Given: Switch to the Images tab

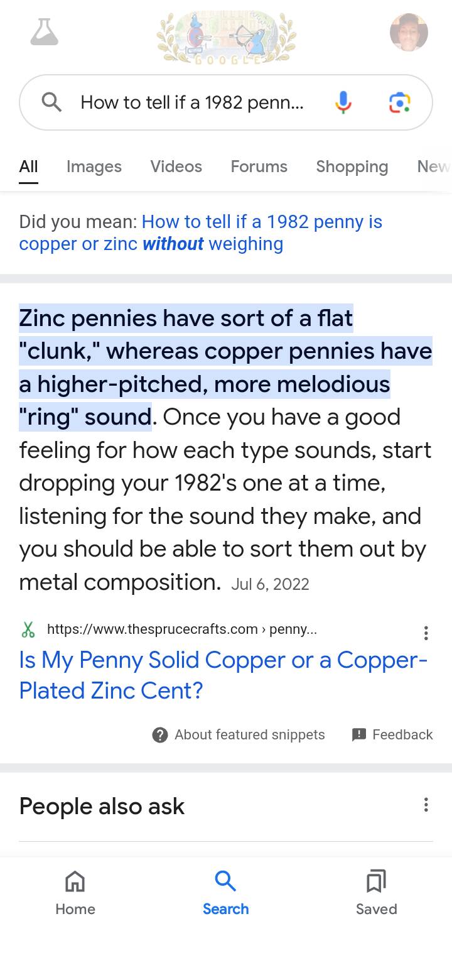Looking at the screenshot, I should [94, 166].
